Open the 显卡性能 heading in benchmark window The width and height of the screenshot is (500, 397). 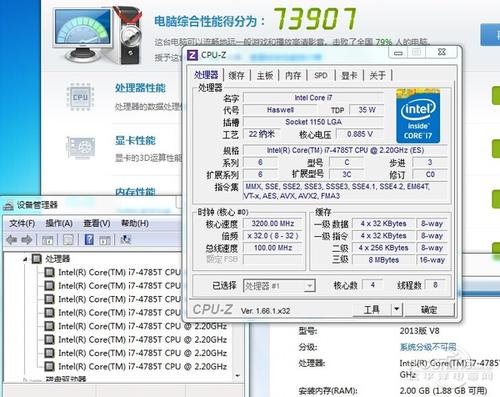pos(135,140)
